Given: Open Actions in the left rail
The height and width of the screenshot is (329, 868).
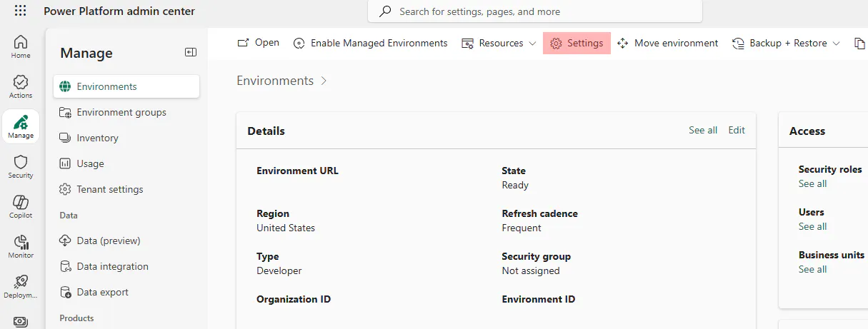Looking at the screenshot, I should (x=21, y=86).
